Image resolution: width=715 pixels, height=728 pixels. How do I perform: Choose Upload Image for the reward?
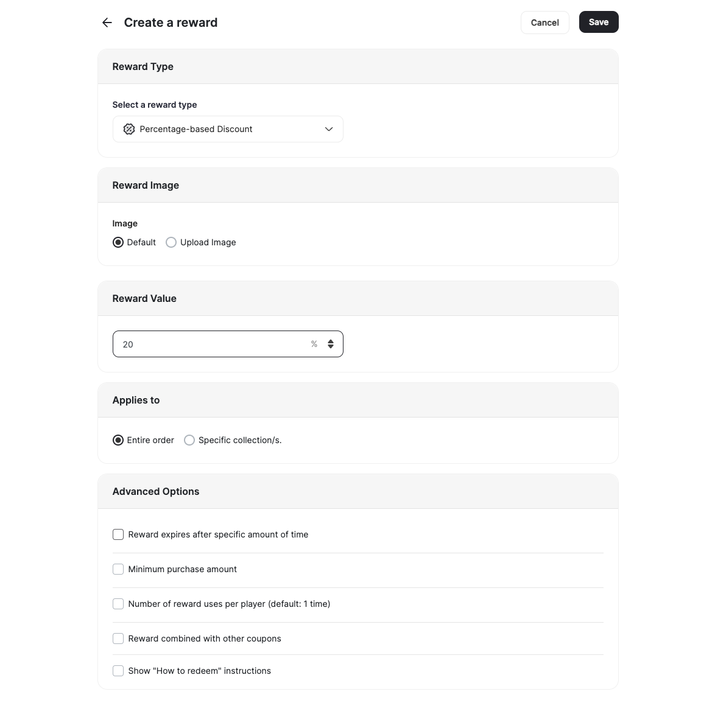pyautogui.click(x=171, y=242)
